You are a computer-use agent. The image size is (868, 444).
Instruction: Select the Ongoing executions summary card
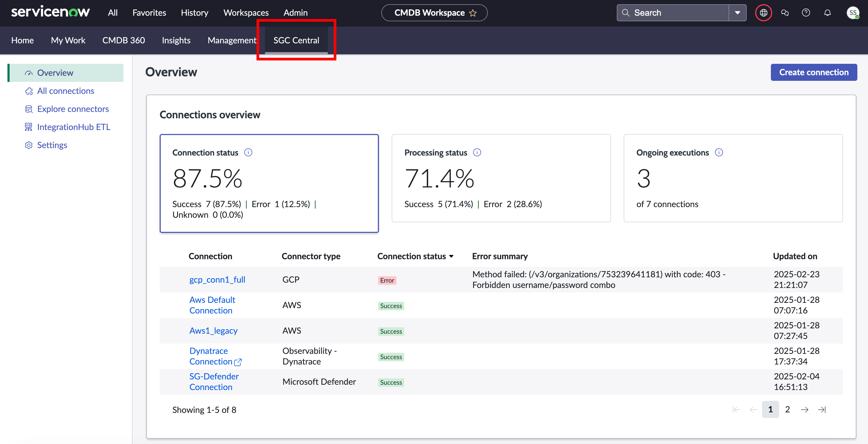[733, 178]
